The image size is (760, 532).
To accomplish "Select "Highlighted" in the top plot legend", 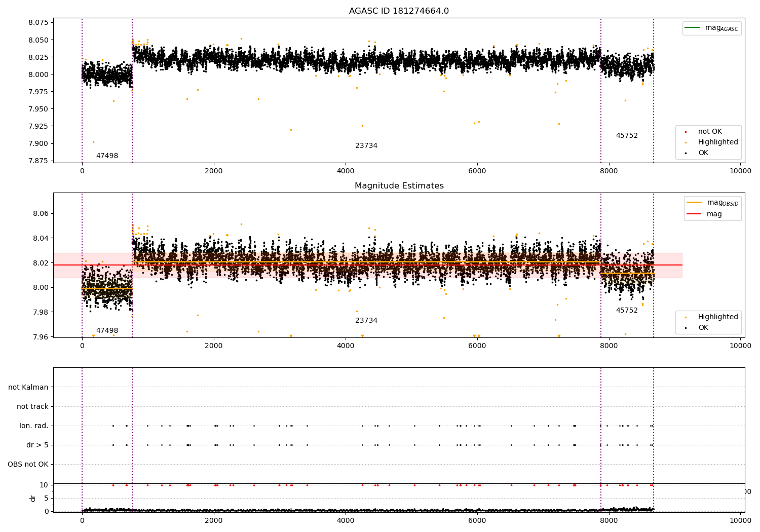I will [718, 142].
